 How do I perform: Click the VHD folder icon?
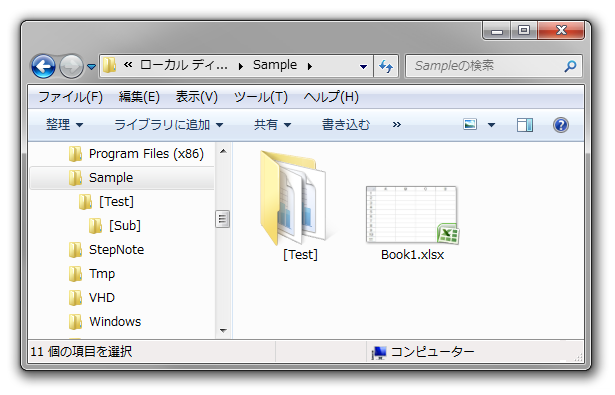coord(75,298)
